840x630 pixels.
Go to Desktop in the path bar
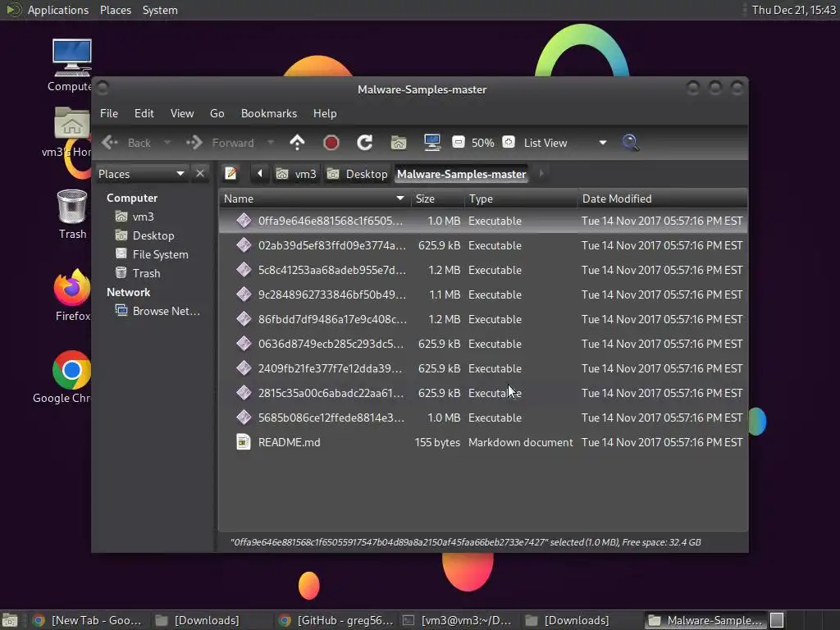358,174
